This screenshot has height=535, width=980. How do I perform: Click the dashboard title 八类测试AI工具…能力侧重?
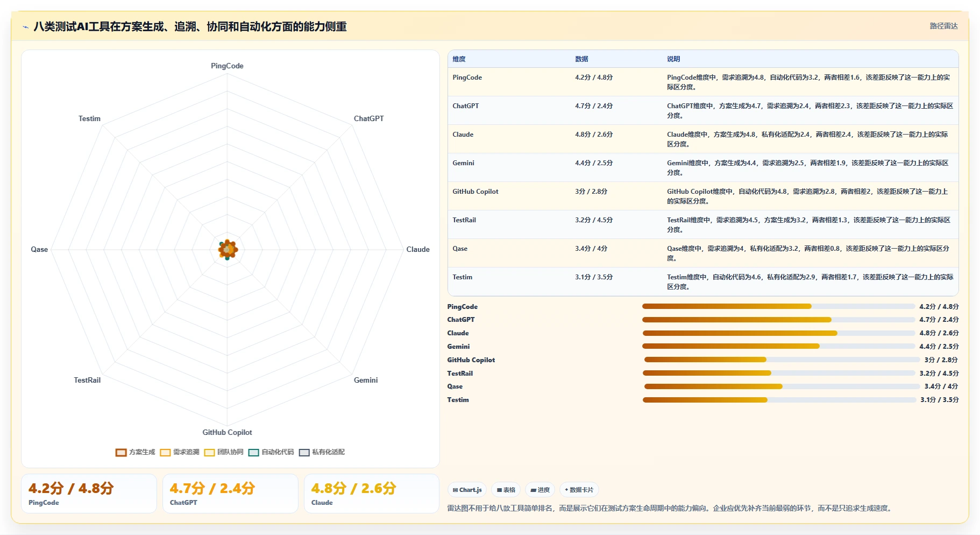click(x=190, y=26)
